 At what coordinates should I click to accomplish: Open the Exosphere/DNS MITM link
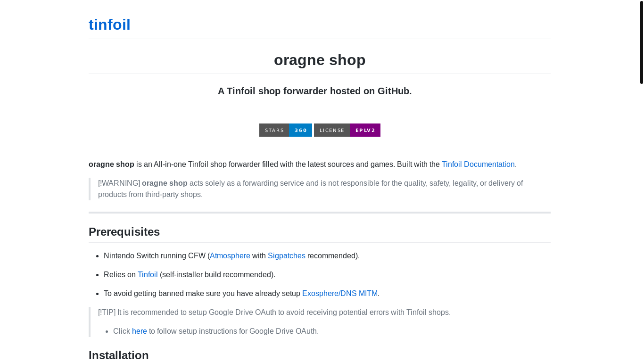pos(340,293)
